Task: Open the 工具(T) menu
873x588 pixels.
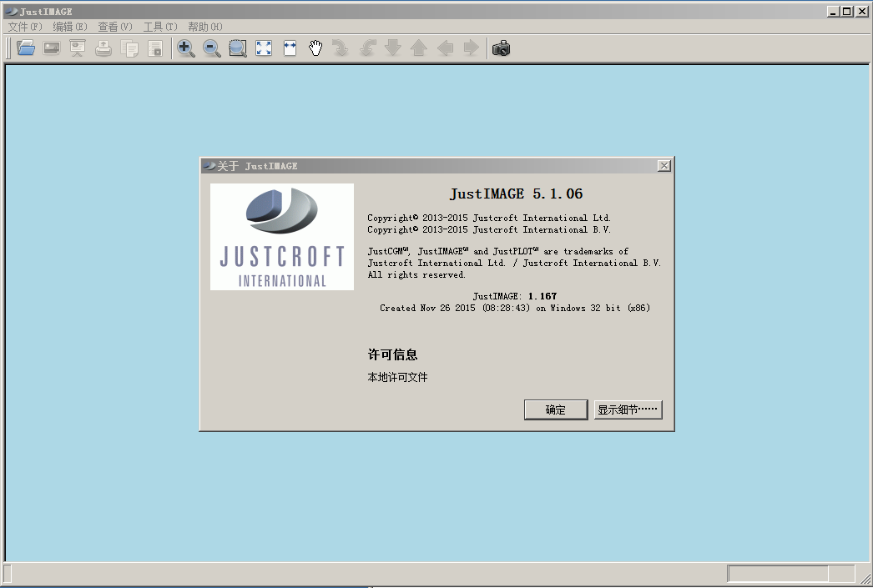Action: pyautogui.click(x=160, y=27)
